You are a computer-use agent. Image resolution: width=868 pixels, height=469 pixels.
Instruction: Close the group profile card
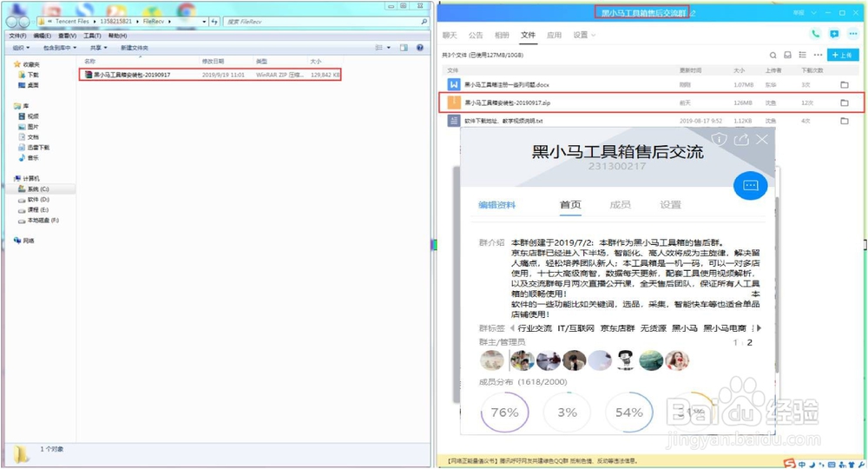pyautogui.click(x=762, y=139)
